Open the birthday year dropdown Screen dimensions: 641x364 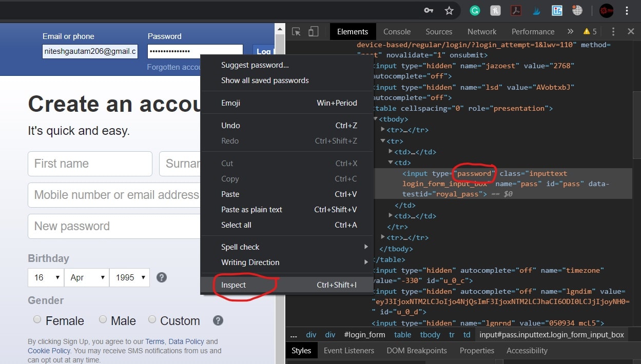point(130,277)
